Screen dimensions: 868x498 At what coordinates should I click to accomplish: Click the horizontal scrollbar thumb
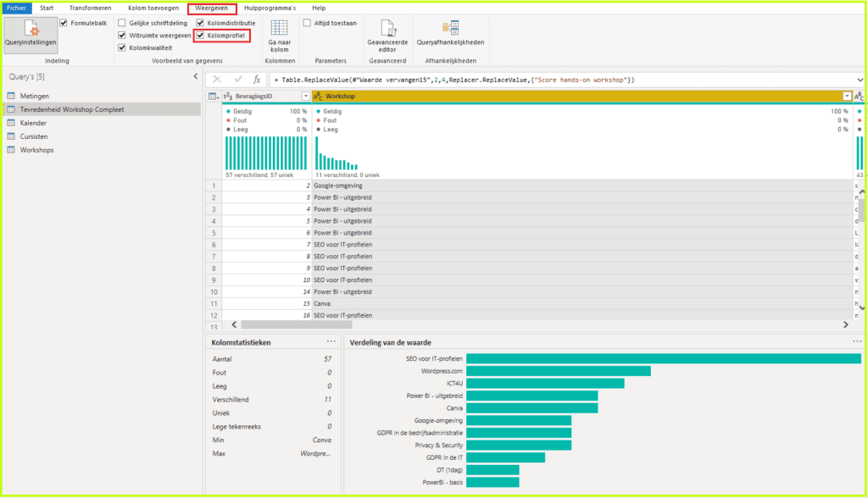click(297, 325)
